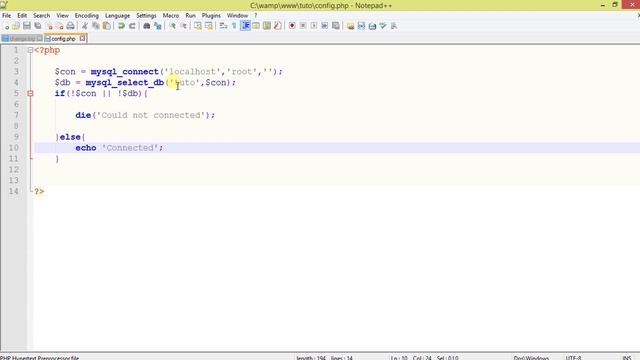This screenshot has height=360, width=640.
Task: Toggle synchronize vertical scrolling icon
Action: coord(198,26)
